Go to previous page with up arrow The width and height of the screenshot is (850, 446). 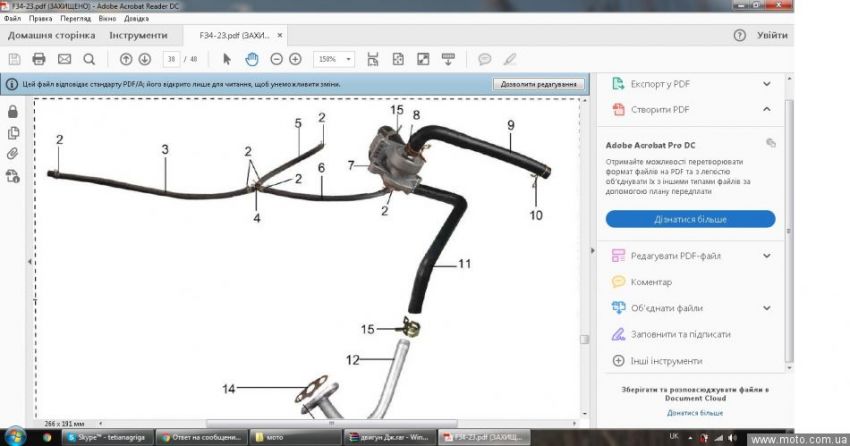(x=126, y=59)
